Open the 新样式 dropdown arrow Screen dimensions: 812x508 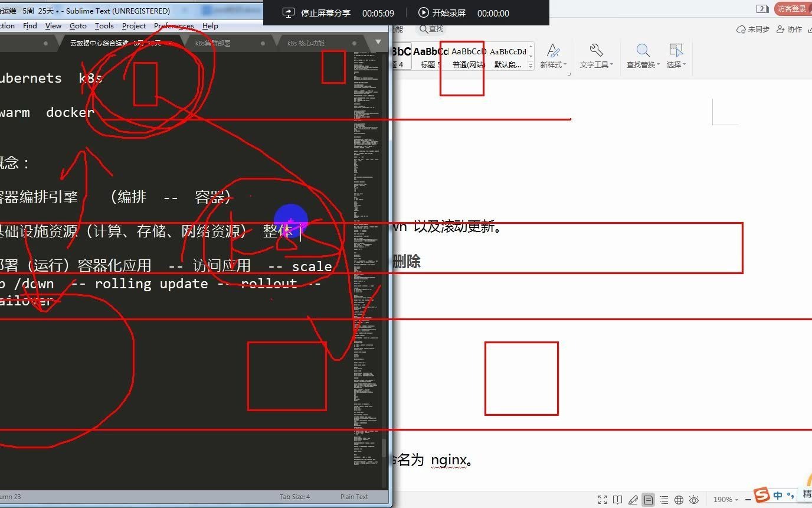click(565, 65)
